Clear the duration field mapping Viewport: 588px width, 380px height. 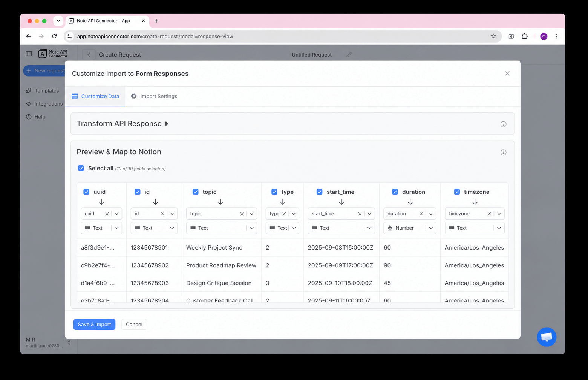click(x=421, y=214)
